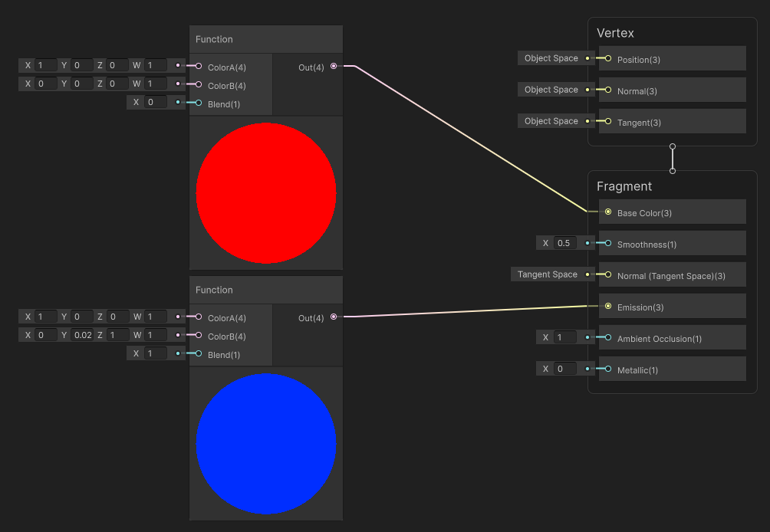Image resolution: width=770 pixels, height=532 pixels.
Task: Click the Out(4) output port on top Function node
Action: click(x=333, y=66)
